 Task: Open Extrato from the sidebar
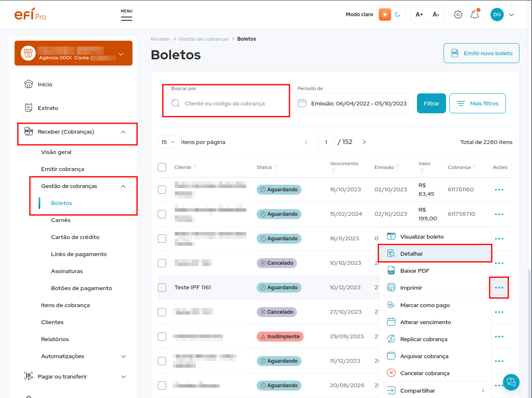pos(48,108)
